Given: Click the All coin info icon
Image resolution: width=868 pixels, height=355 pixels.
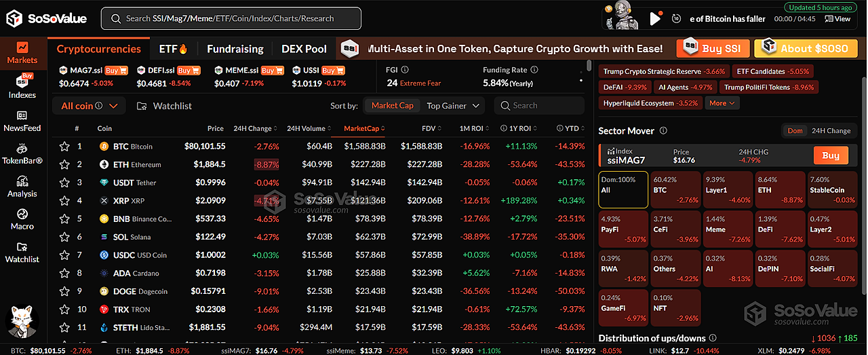Looking at the screenshot, I should (x=99, y=106).
